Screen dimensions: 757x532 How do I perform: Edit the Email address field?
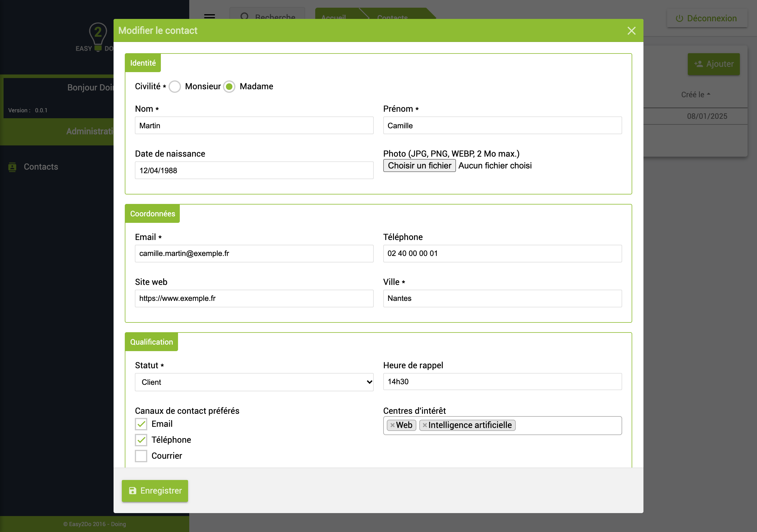[254, 254]
